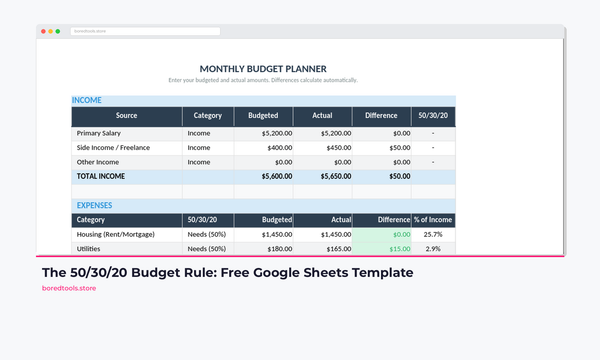Click the income table Category column header

click(208, 116)
